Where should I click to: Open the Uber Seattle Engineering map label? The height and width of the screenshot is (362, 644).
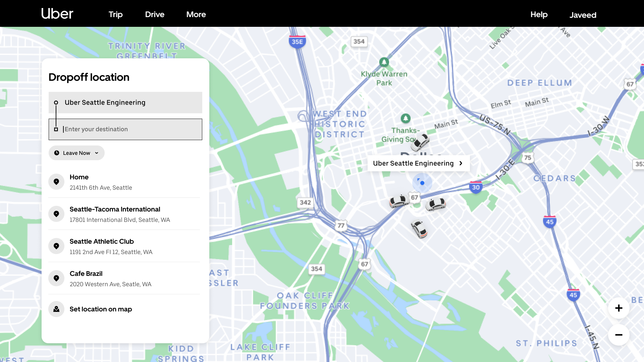click(419, 163)
